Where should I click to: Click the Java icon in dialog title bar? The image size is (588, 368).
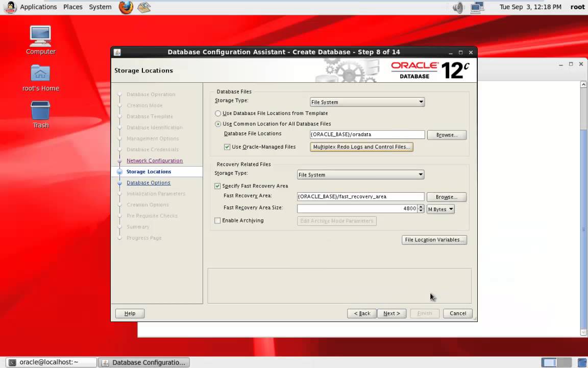[117, 52]
